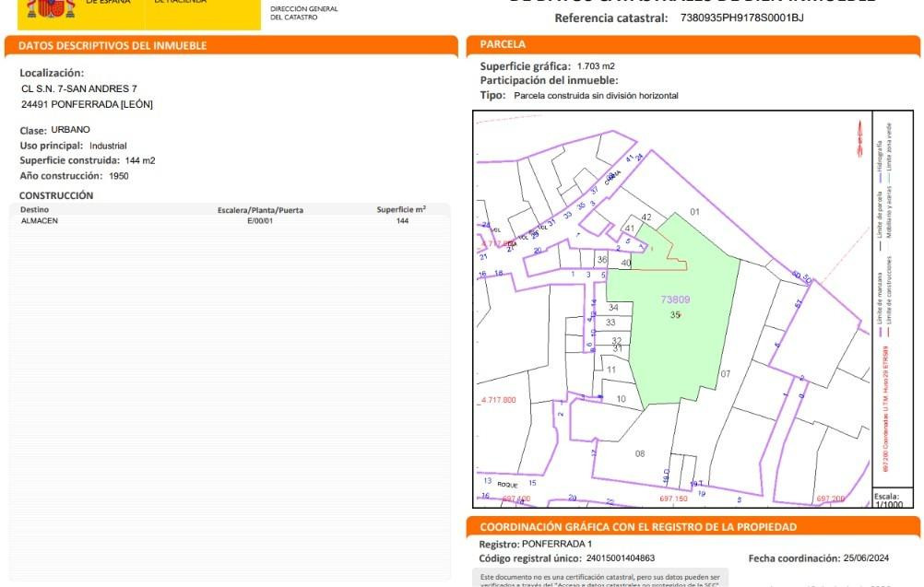This screenshot has width=924, height=587.
Task: Click parcel label '36' on the map
Action: tap(601, 259)
